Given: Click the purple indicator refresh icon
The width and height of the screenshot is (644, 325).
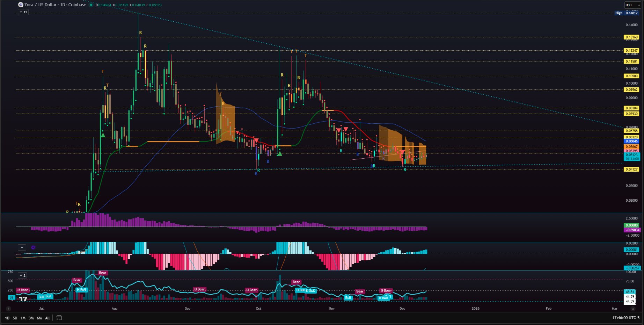Looking at the screenshot, I should (33, 247).
